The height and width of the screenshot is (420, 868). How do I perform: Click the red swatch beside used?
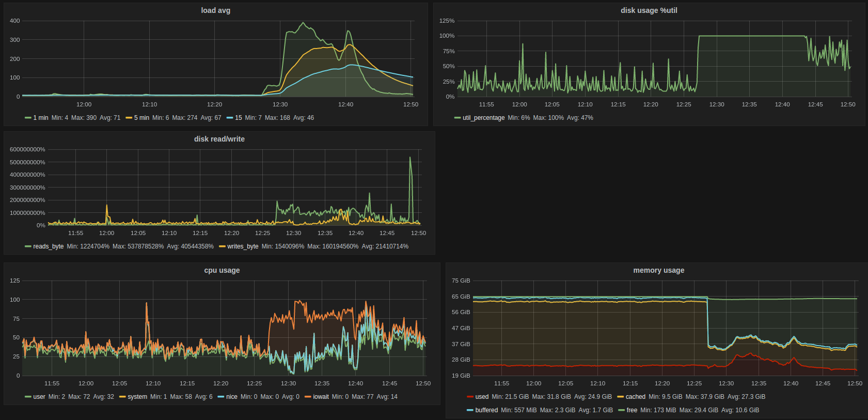pyautogui.click(x=470, y=397)
